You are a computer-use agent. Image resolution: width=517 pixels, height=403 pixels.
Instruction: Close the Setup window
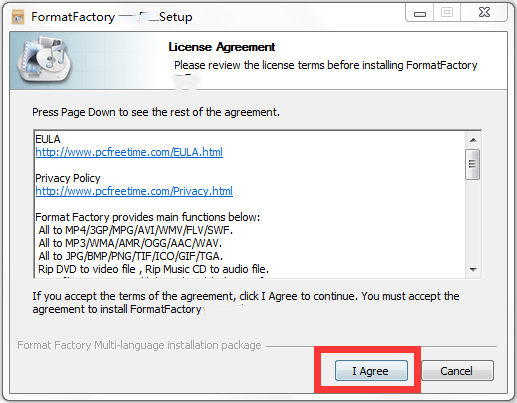484,13
